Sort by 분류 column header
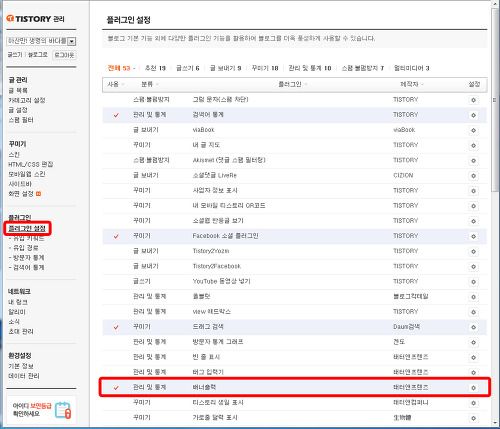This screenshot has height=429, width=500. pos(150,84)
